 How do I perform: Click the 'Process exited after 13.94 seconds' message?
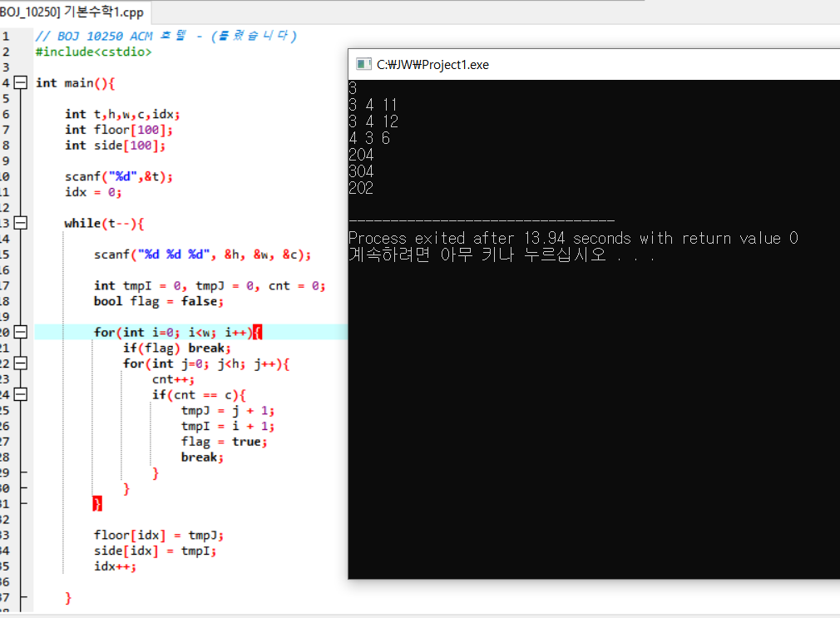[573, 238]
